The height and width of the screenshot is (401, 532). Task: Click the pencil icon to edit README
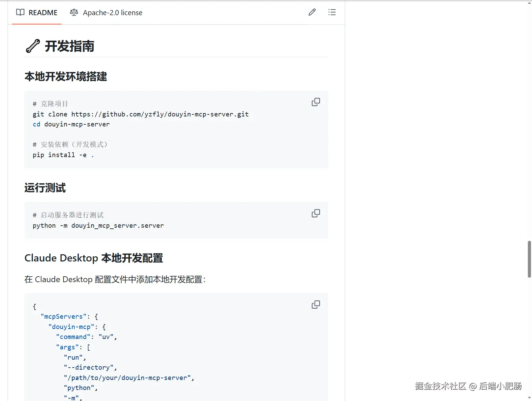pyautogui.click(x=312, y=12)
